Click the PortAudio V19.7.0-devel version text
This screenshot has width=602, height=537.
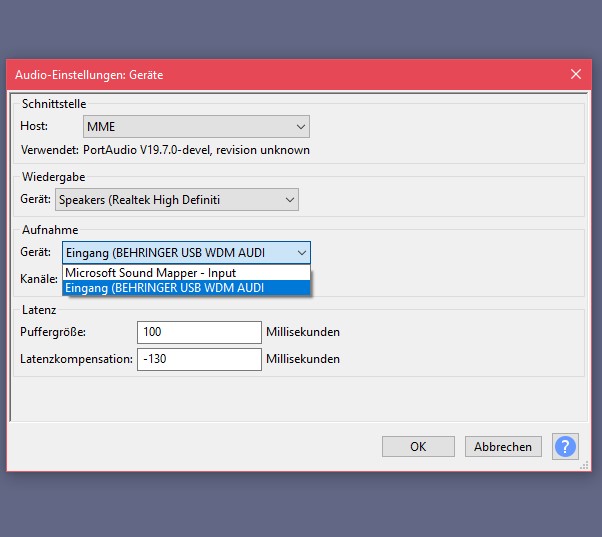point(196,150)
